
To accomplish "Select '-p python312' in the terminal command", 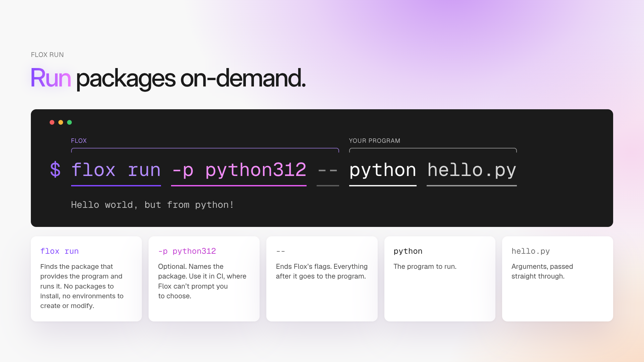I will [239, 170].
